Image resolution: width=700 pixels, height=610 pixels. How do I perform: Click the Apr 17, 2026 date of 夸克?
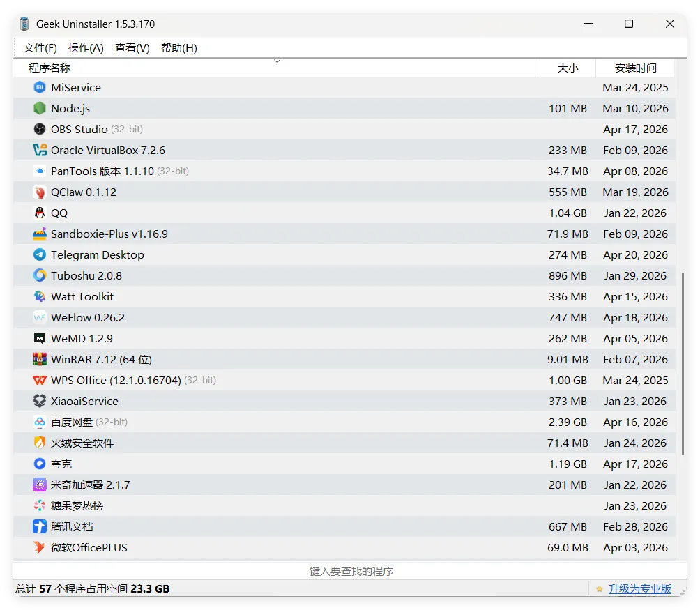coord(635,464)
